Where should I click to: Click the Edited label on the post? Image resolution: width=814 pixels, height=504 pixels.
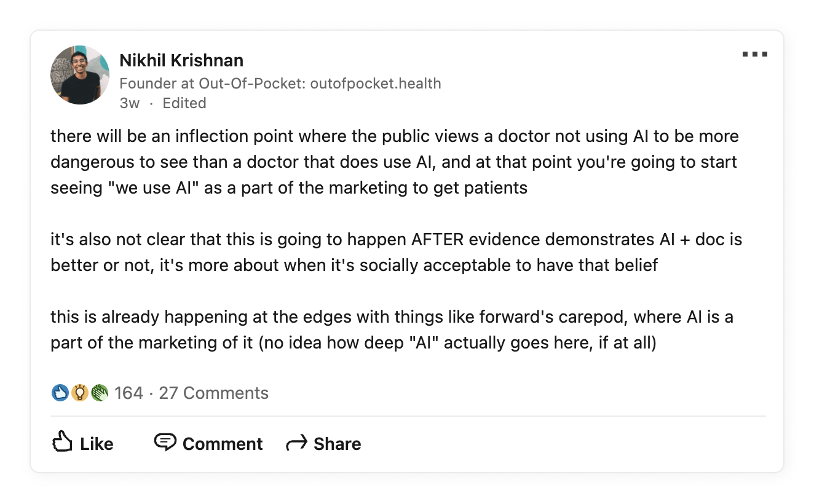click(x=184, y=103)
